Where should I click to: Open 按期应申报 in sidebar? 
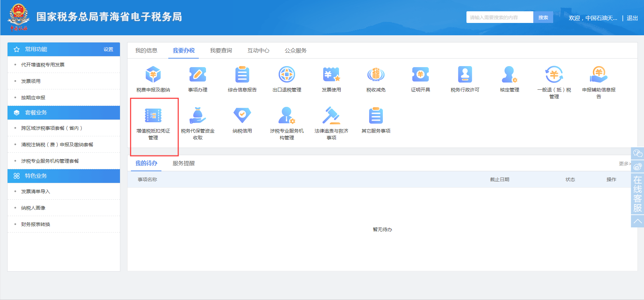click(33, 98)
